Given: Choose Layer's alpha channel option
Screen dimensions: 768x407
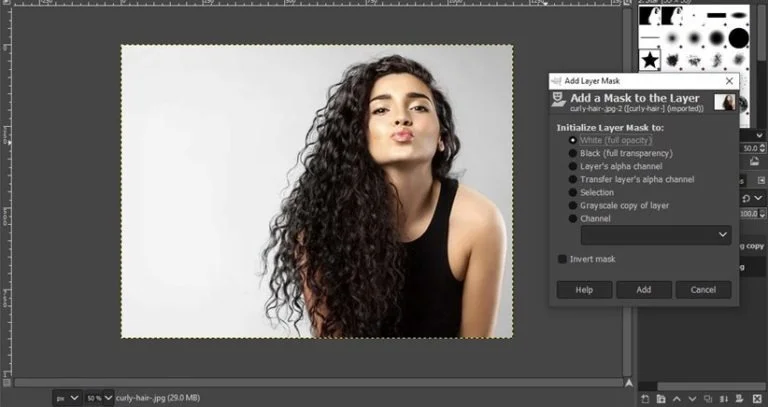Looking at the screenshot, I should pyautogui.click(x=616, y=167).
